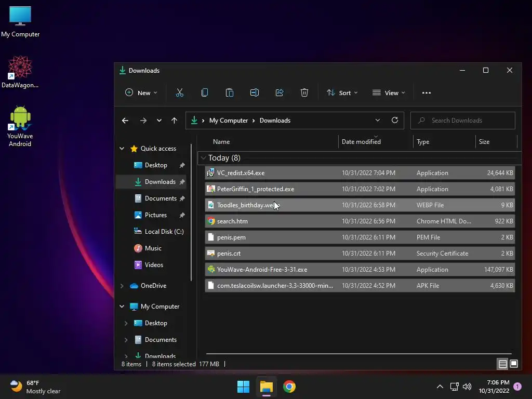Open clock and date 7:06 PM
This screenshot has width=532, height=399.
pos(494,387)
